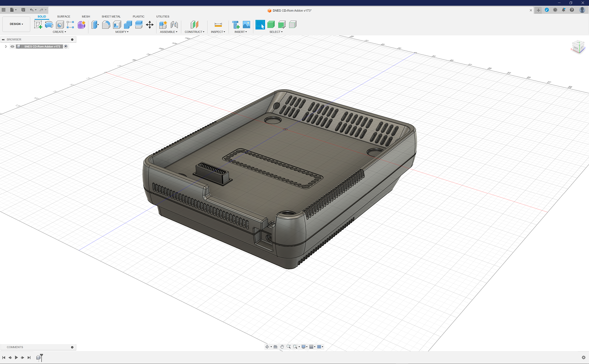Close the SNES CD-Rom Addon document tab
Image resolution: width=589 pixels, height=364 pixels.
tap(531, 10)
